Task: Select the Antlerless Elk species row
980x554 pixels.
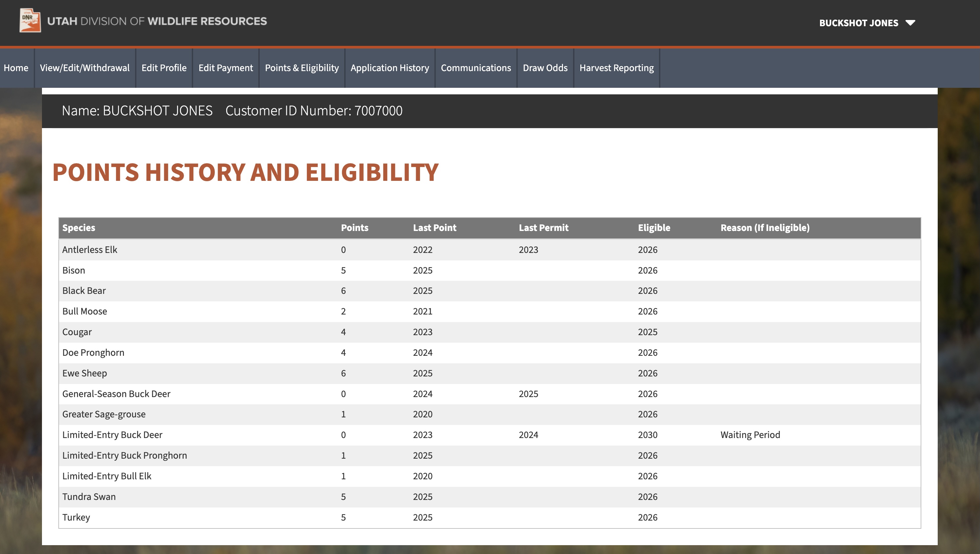Action: 90,250
